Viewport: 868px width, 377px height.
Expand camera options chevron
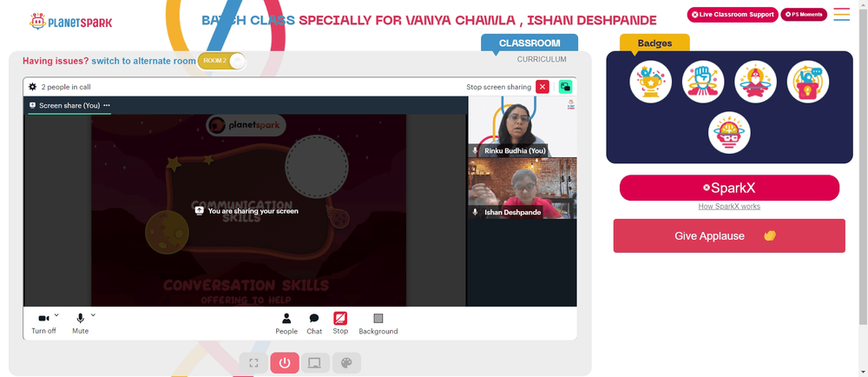[x=56, y=315]
